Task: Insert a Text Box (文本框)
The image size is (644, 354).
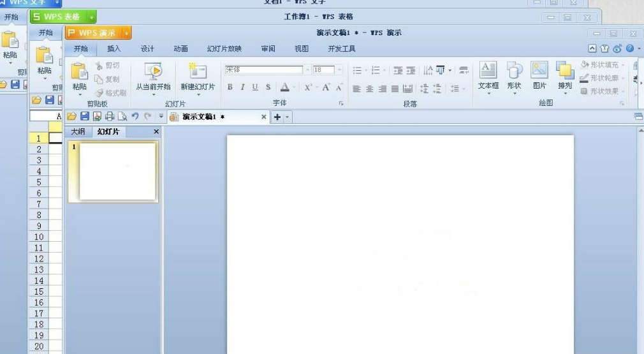Action: point(488,77)
